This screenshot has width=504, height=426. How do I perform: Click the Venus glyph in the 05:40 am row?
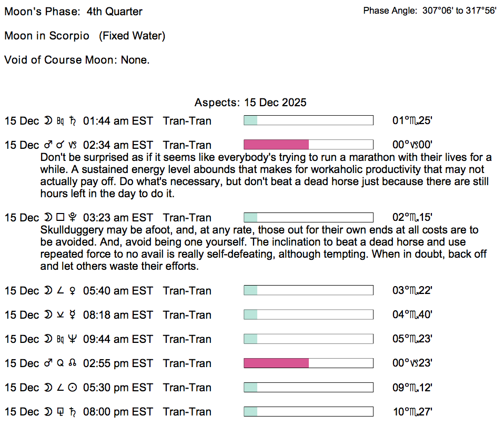click(x=73, y=291)
